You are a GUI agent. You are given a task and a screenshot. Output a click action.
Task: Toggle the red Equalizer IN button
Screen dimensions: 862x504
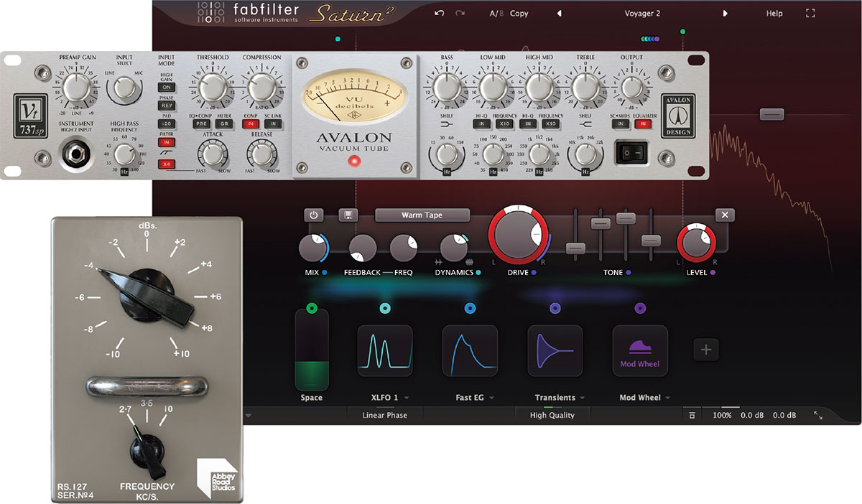[x=643, y=124]
